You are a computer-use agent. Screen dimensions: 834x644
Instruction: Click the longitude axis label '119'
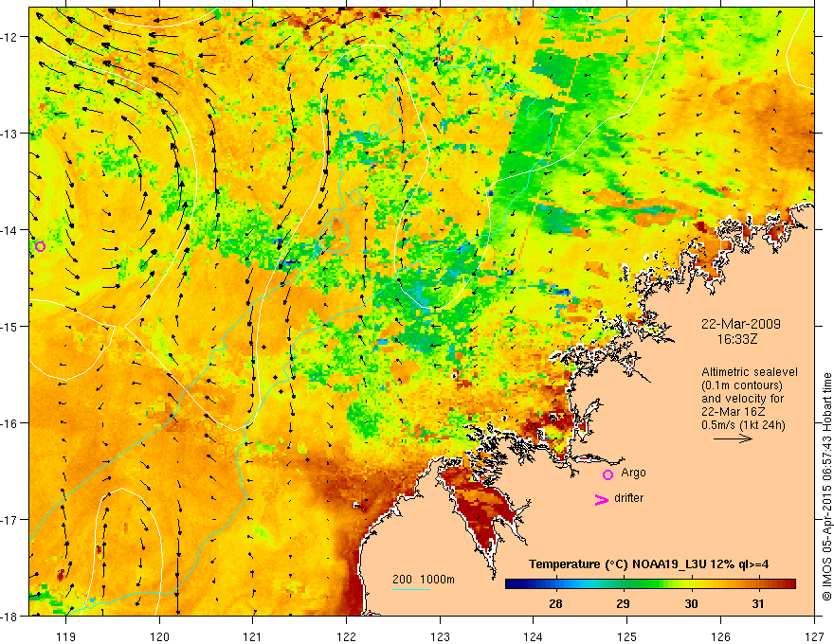pyautogui.click(x=66, y=636)
